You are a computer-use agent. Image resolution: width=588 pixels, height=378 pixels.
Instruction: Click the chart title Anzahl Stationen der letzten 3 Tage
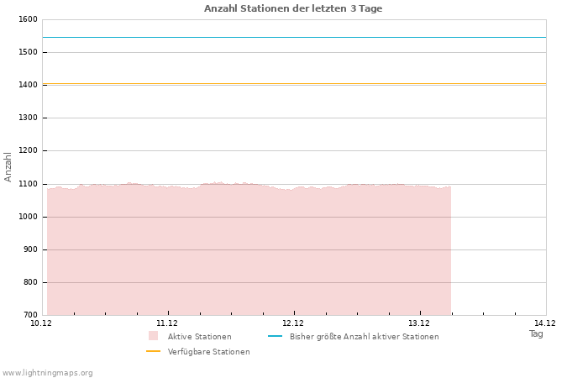coord(293,8)
